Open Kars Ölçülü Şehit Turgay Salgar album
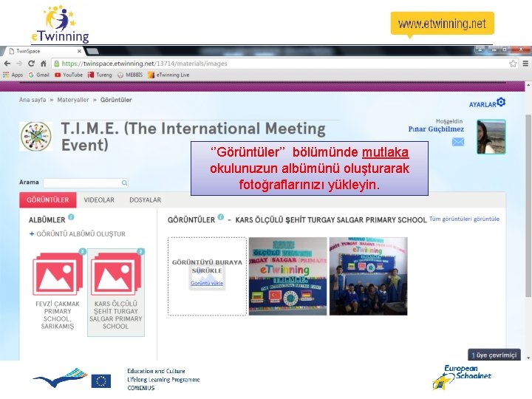532x399 pixels. pos(116,293)
